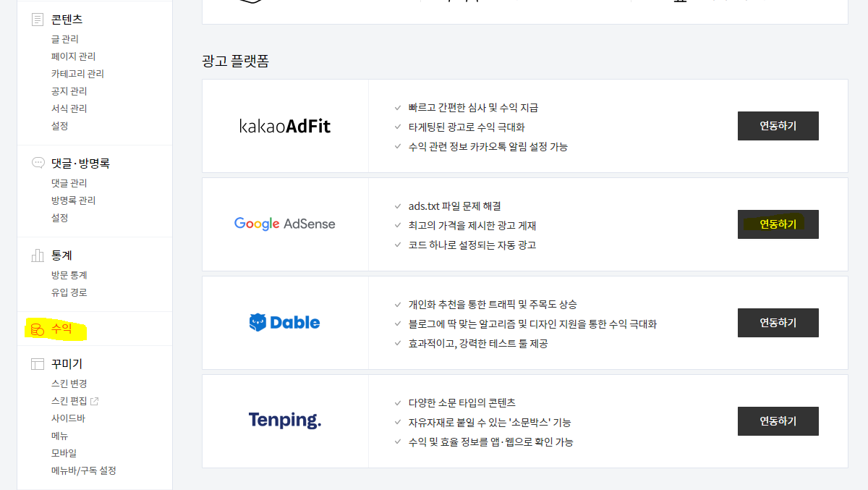Click text 'ads.txt 파일 문제 해결'
Screen dimensions: 868x490
coord(454,206)
